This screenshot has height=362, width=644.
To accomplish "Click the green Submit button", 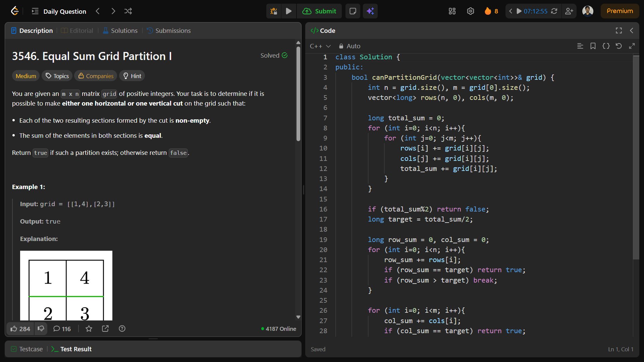I will [319, 11].
